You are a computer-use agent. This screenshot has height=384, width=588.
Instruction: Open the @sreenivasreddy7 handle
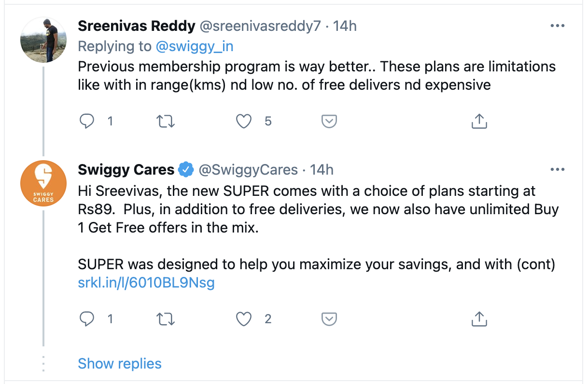coord(260,26)
